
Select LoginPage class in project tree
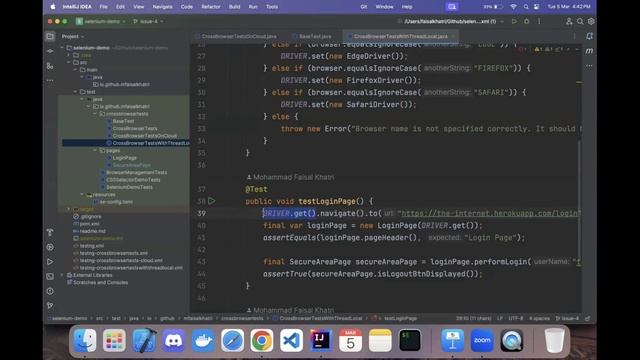[124, 158]
